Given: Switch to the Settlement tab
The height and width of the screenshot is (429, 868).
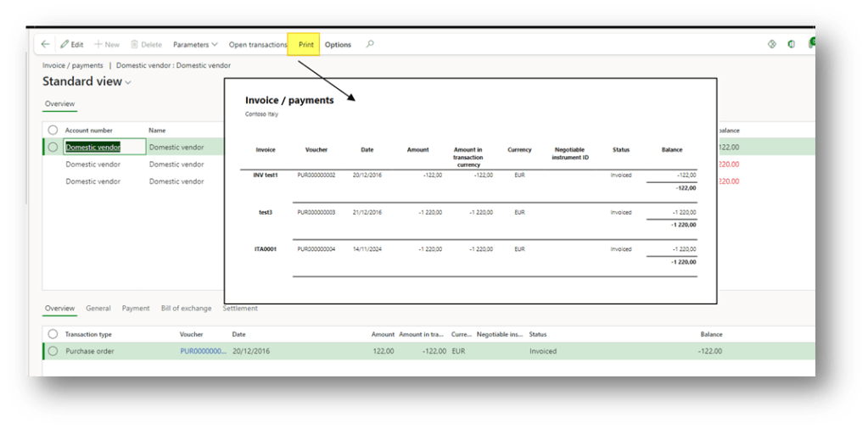Looking at the screenshot, I should [240, 309].
